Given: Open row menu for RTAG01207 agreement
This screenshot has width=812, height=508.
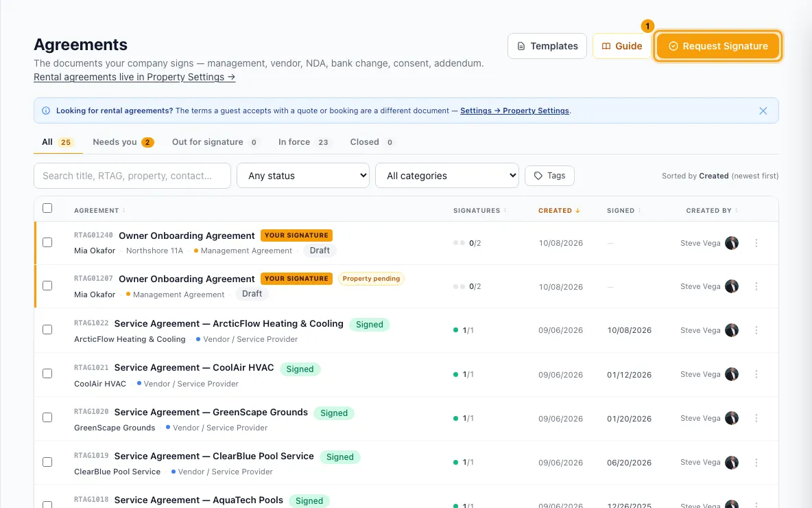Looking at the screenshot, I should [756, 286].
